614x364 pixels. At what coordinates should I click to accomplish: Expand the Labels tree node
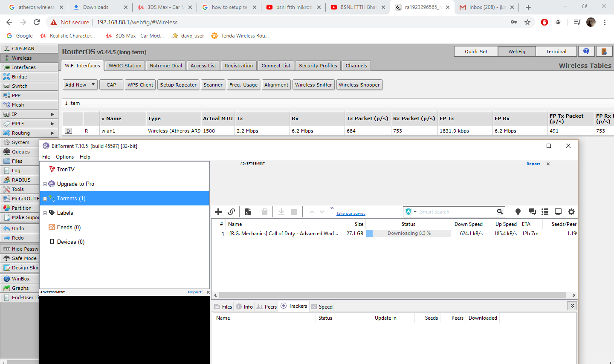tap(45, 213)
